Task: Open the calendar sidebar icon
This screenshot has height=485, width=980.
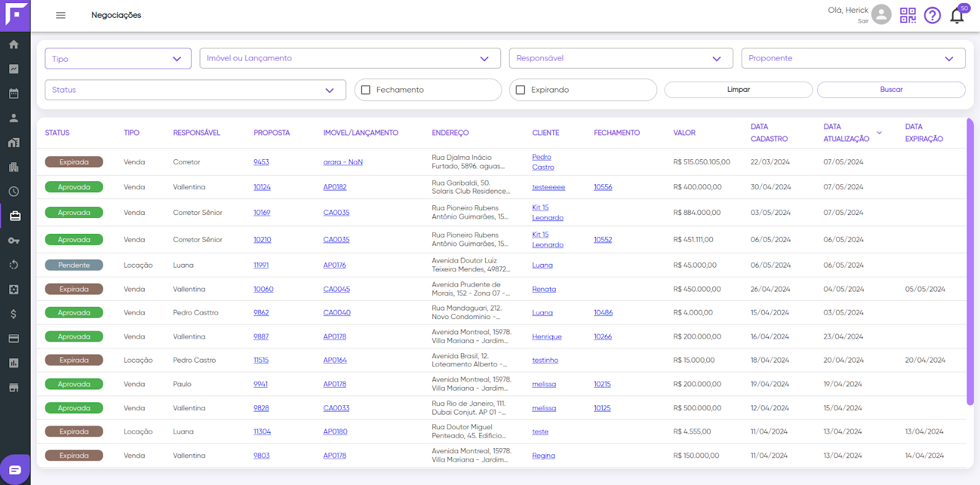Action: (13, 94)
